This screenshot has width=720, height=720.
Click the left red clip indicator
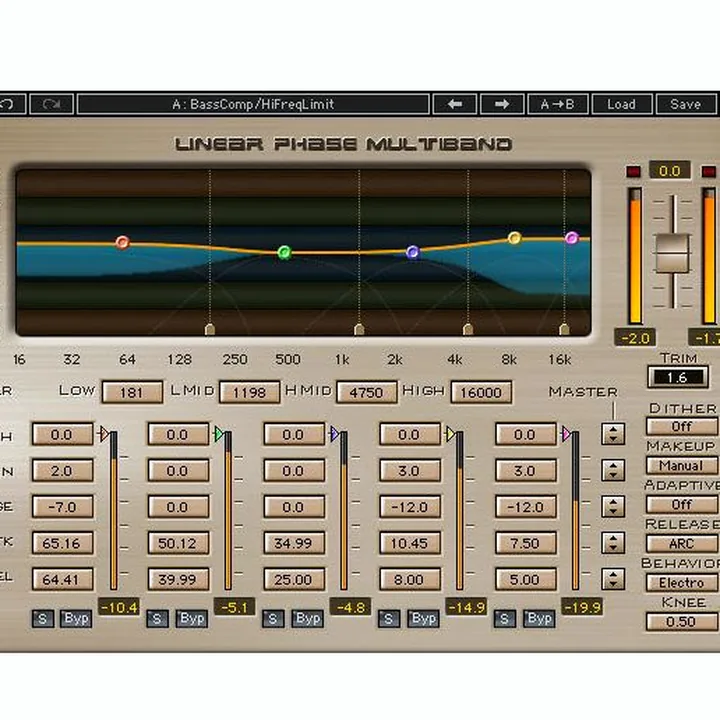[634, 171]
